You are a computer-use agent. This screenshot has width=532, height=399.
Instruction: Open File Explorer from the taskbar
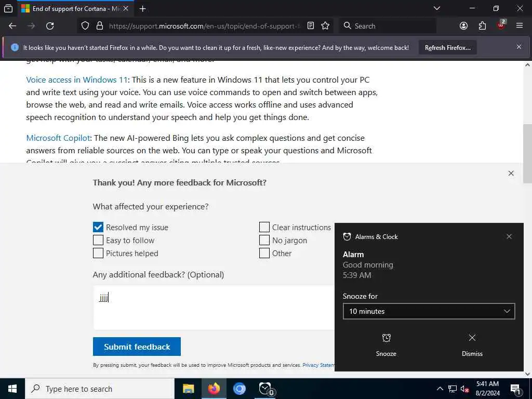[x=188, y=389]
